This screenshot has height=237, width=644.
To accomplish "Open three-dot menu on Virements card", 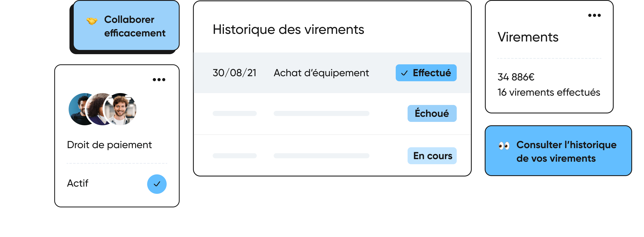I will pyautogui.click(x=594, y=15).
